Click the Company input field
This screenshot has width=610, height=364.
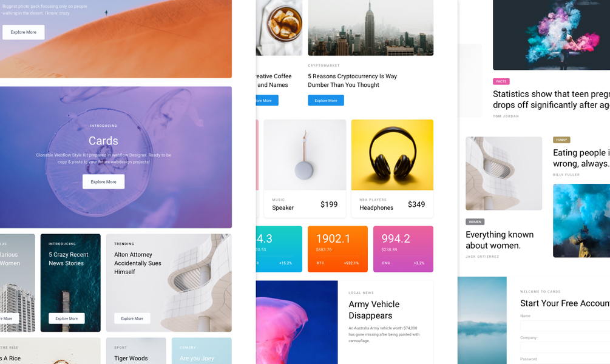pyautogui.click(x=565, y=347)
